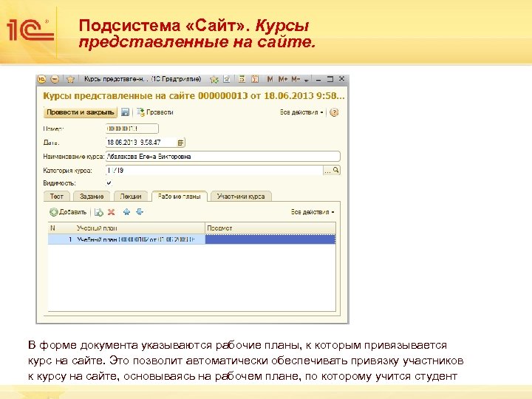Open the calculator icon in titlebar
The image size is (532, 399).
coord(242,79)
